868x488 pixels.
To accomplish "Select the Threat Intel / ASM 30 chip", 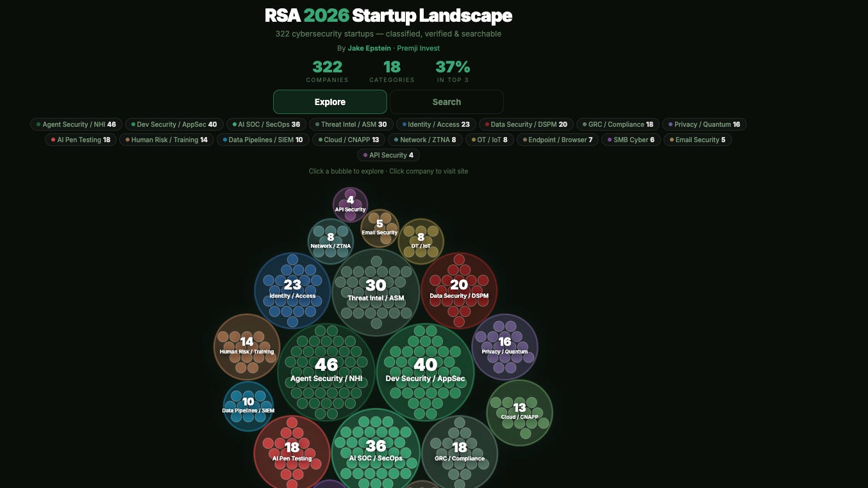I will (x=351, y=124).
